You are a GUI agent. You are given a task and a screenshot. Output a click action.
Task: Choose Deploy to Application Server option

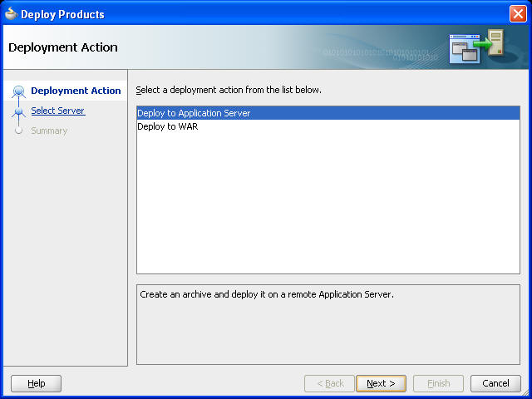(x=328, y=113)
